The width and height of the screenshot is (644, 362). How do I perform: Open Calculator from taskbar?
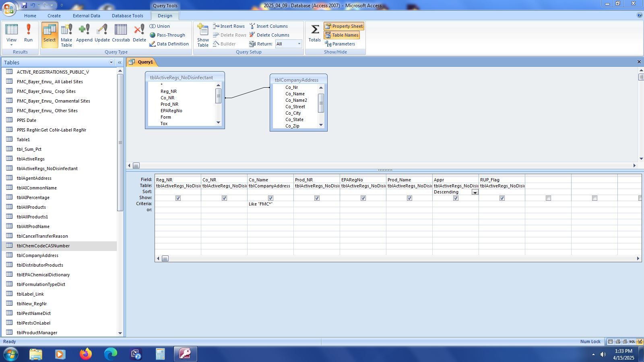click(x=160, y=354)
